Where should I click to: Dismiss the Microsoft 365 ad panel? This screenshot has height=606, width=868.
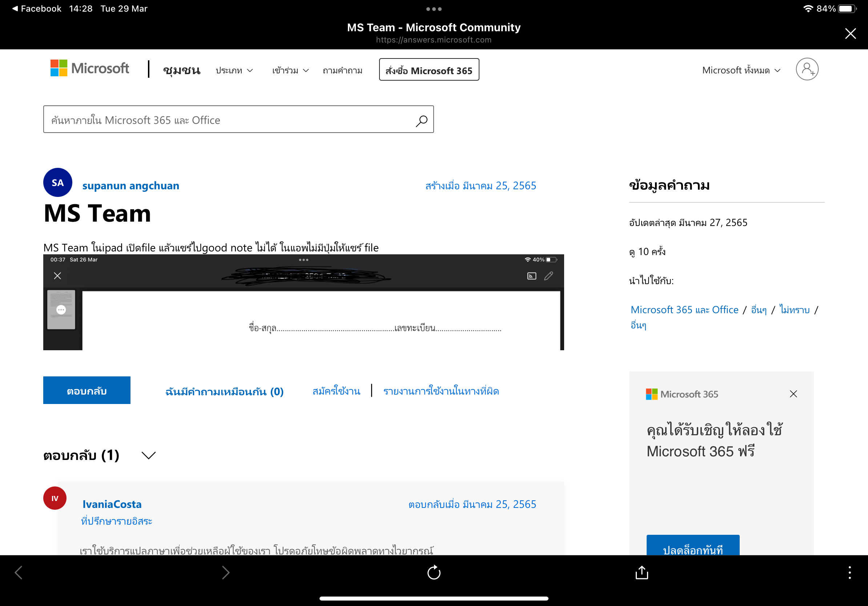coord(793,394)
